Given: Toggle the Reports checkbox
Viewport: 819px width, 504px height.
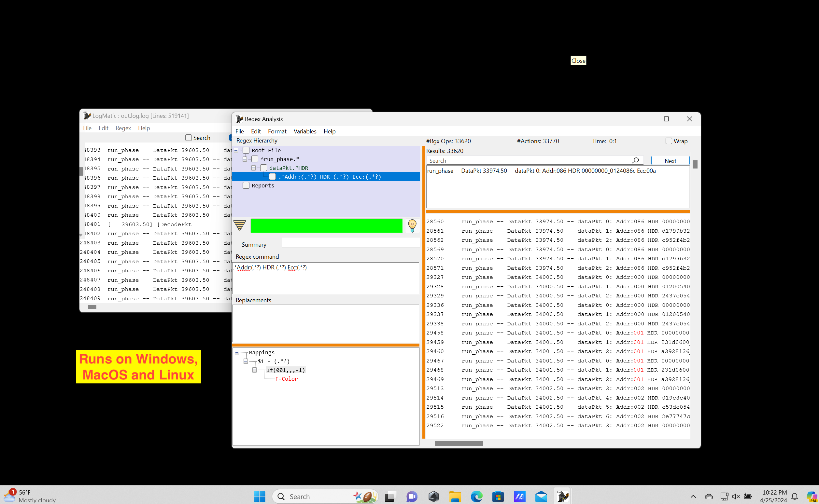Looking at the screenshot, I should 246,185.
